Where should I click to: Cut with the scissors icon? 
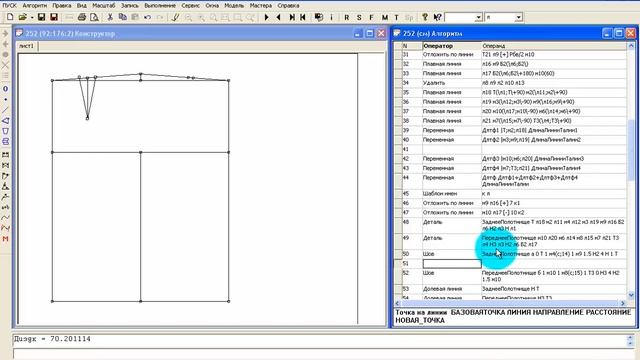(110, 17)
